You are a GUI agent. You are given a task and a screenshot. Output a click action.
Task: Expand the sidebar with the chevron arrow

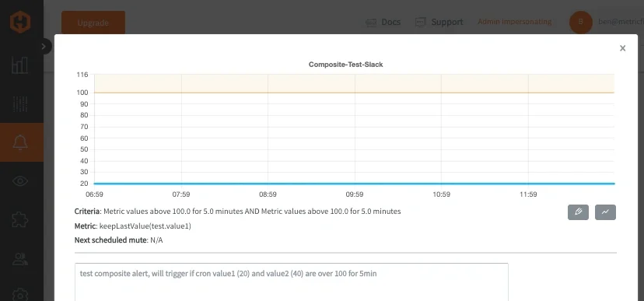(44, 47)
